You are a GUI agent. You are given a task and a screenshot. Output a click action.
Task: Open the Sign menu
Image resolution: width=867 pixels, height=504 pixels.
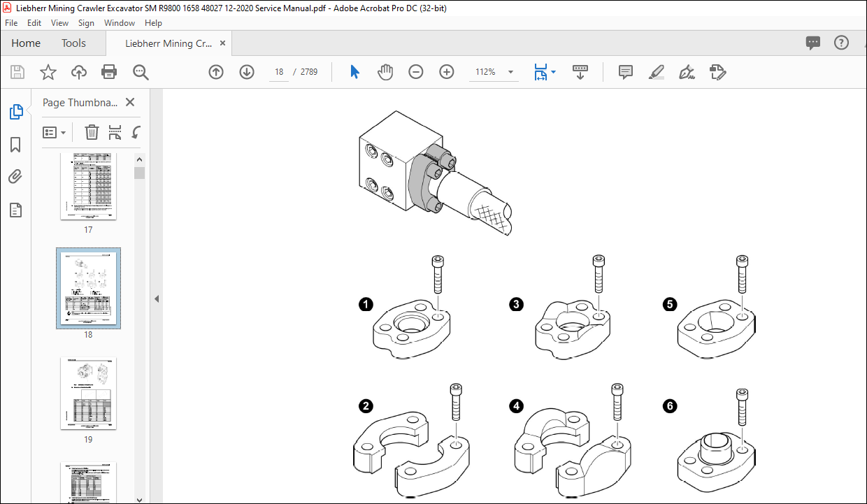tap(86, 23)
